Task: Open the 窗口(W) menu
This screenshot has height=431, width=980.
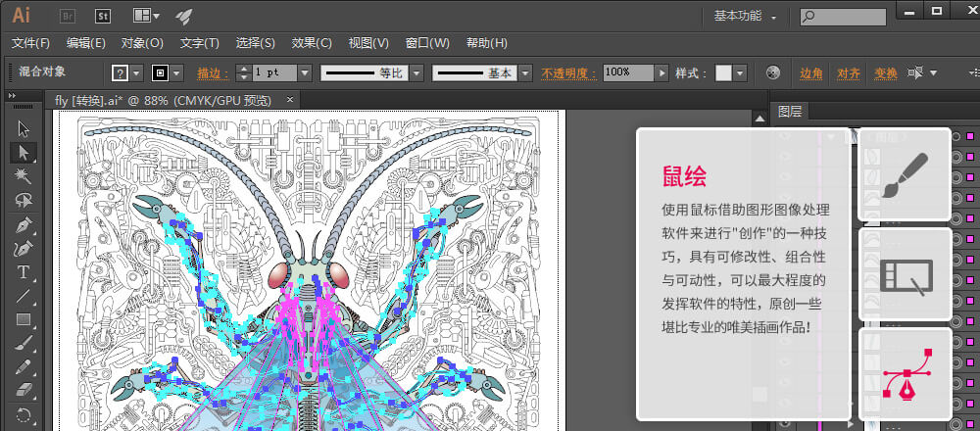Action: 426,43
